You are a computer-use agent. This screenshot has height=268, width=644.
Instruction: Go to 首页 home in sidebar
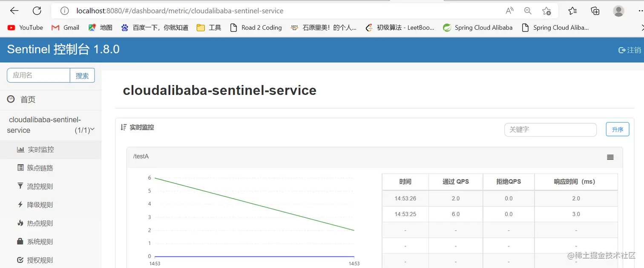[x=28, y=100]
